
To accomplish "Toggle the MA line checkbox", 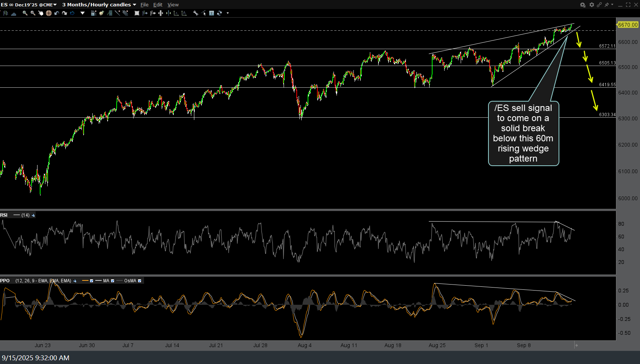I will tap(113, 281).
